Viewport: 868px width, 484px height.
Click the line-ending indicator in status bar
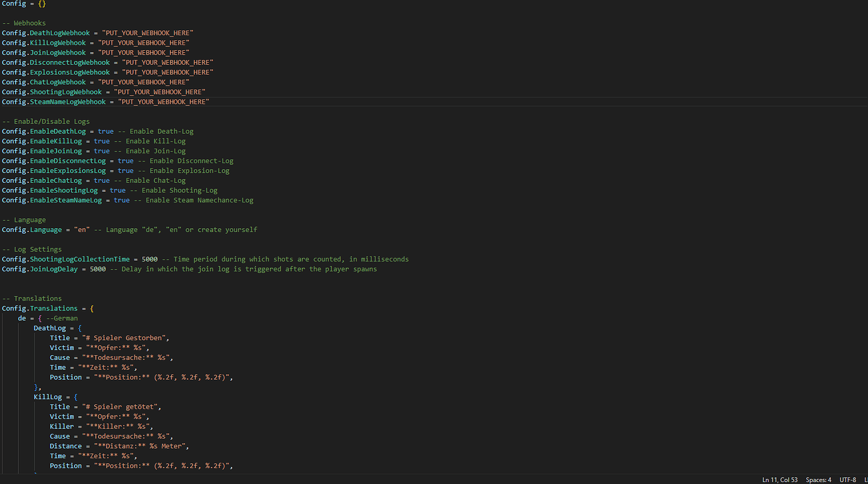click(865, 479)
